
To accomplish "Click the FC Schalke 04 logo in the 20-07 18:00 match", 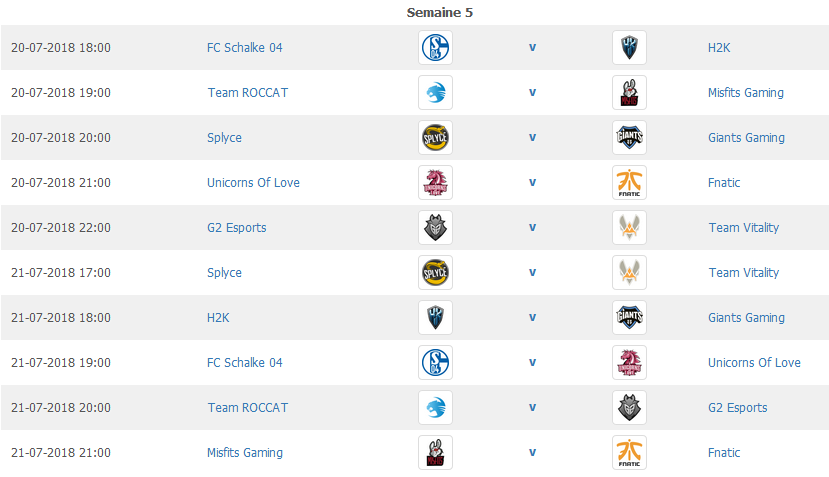I will 435,48.
